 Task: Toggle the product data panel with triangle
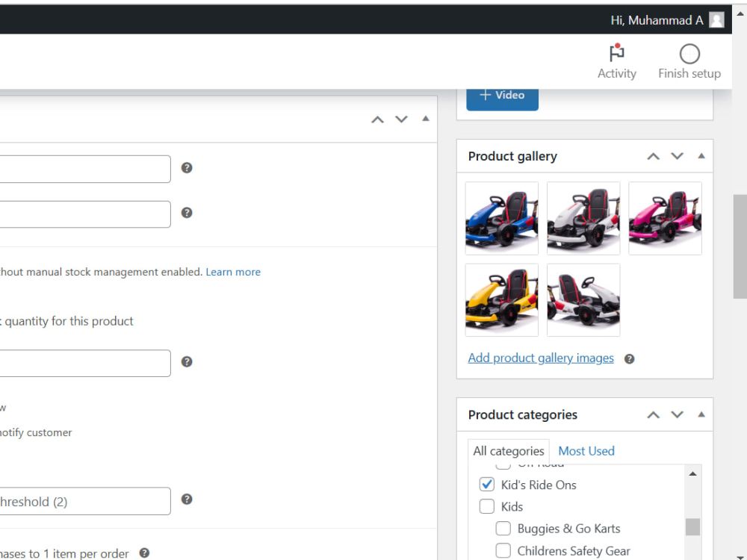point(426,119)
